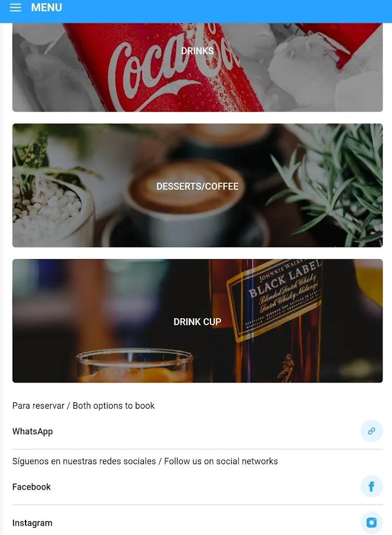Image resolution: width=392 pixels, height=535 pixels.
Task: Click the DESSERTS/COFFEE label text
Action: 197,187
